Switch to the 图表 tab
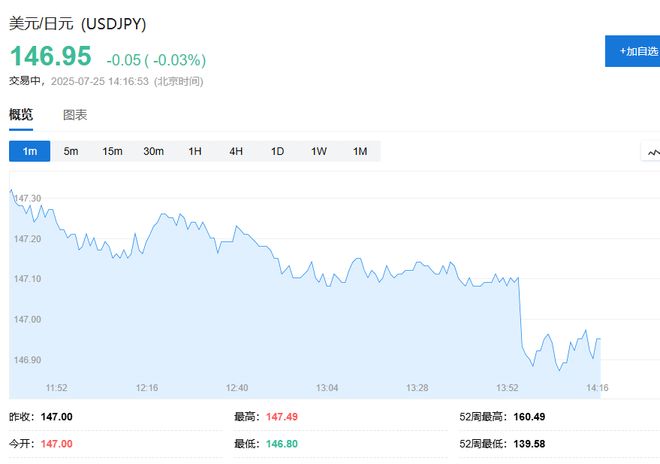The image size is (660, 464). coord(75,115)
